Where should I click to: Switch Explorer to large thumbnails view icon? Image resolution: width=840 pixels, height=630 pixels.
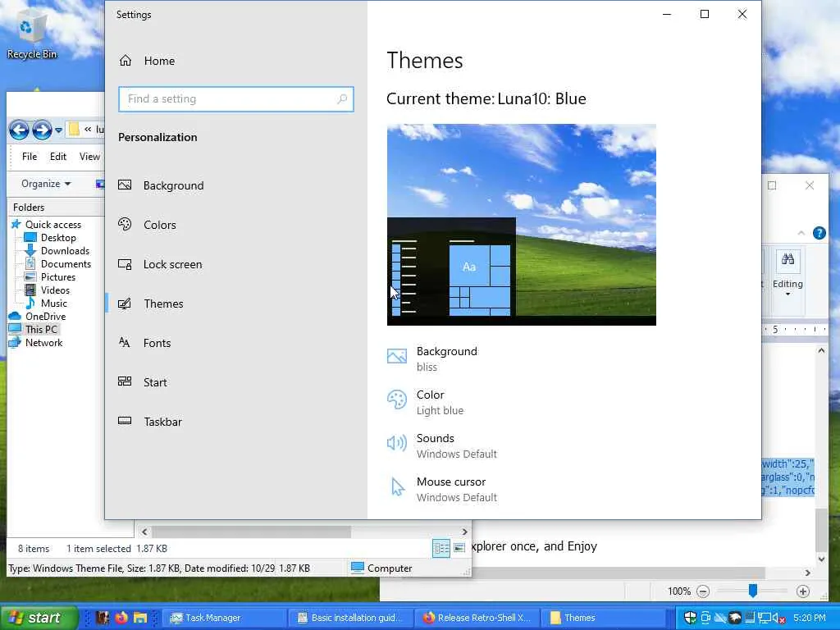[x=459, y=547]
